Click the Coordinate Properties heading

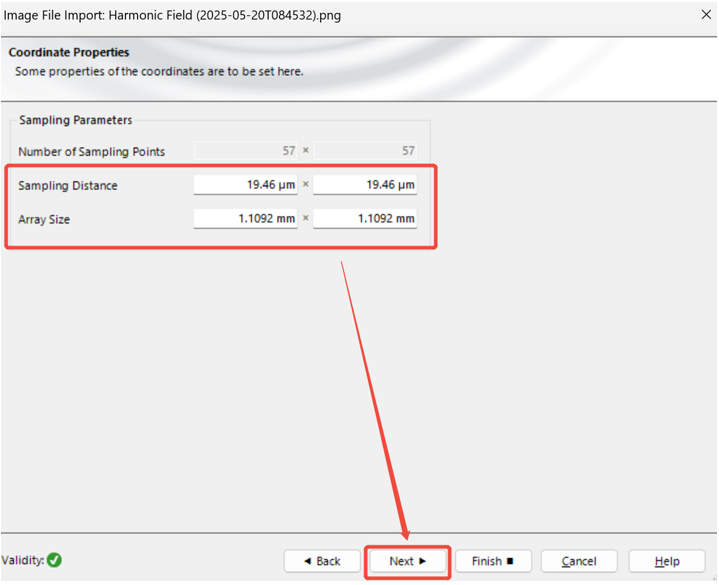tap(69, 52)
